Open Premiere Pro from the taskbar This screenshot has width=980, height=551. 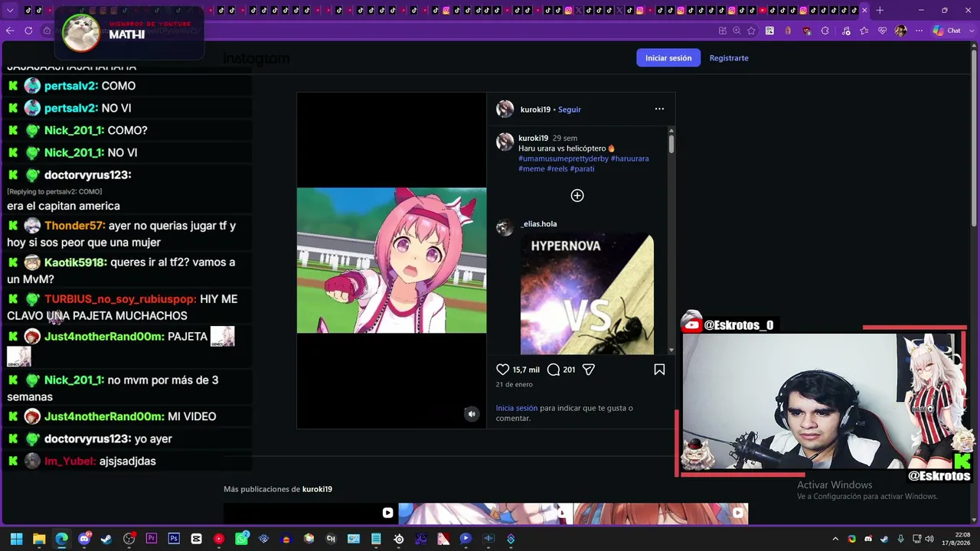[152, 539]
